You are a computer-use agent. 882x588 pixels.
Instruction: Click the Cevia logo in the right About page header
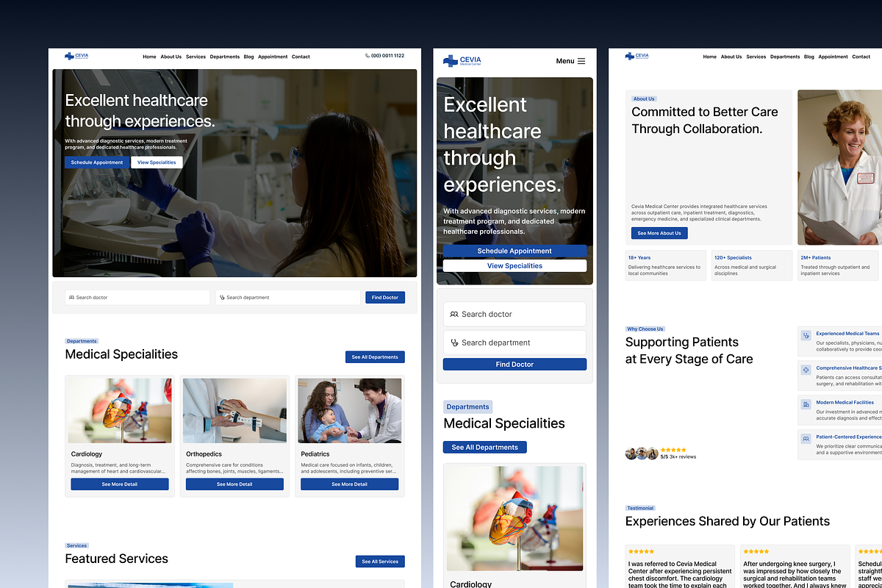[x=637, y=56]
